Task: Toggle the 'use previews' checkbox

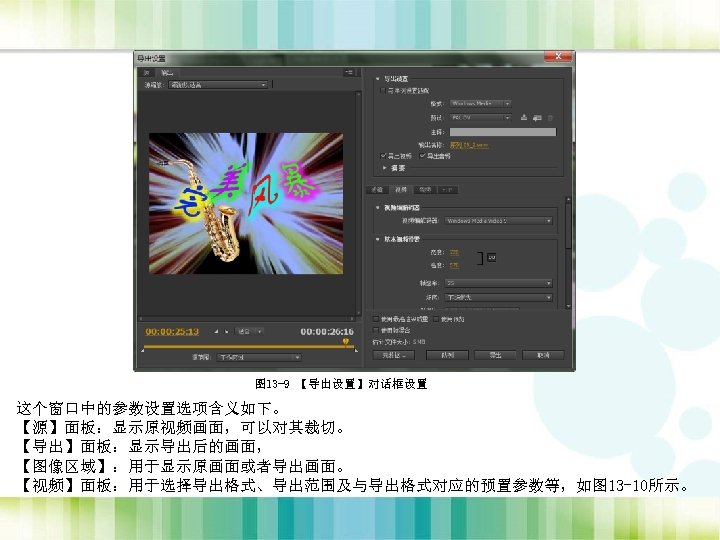Action: tap(436, 319)
